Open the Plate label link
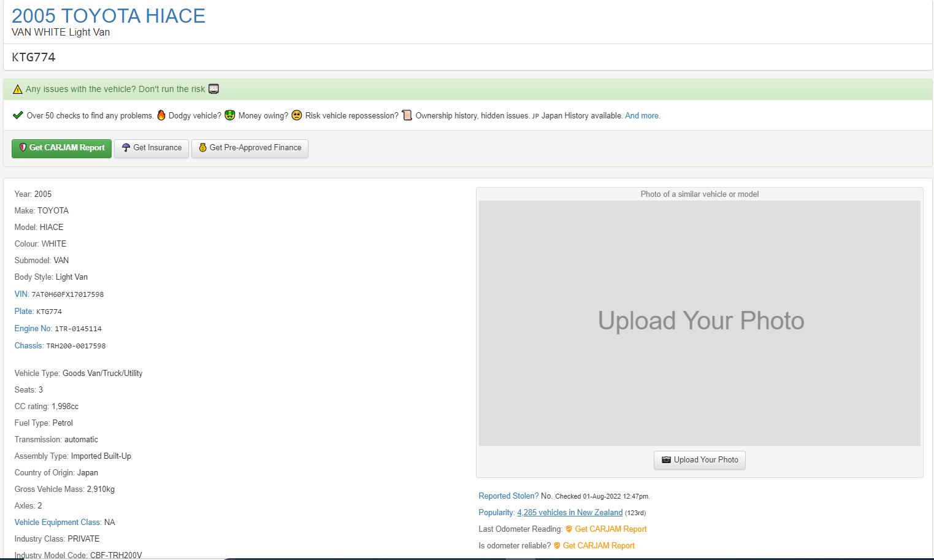 click(x=24, y=312)
